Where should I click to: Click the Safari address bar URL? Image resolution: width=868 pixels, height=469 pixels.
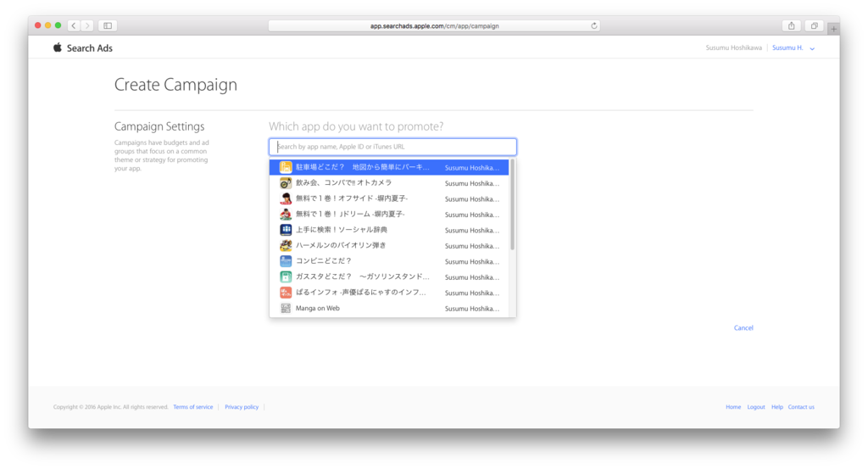(435, 25)
